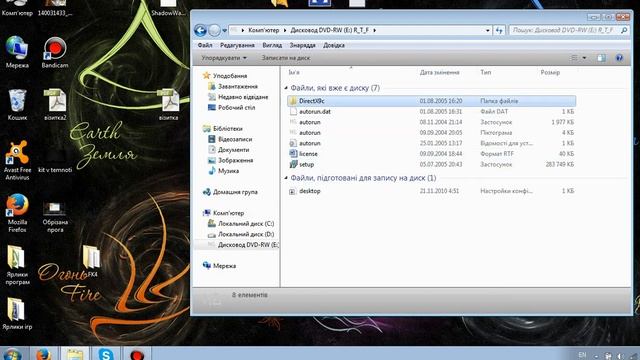Open the Редагування menu
The image size is (640, 360).
click(237, 45)
